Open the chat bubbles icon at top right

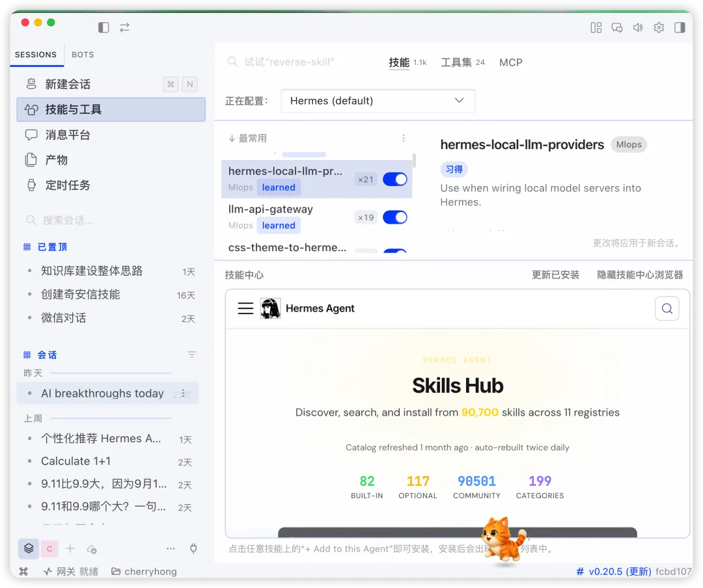click(x=617, y=28)
